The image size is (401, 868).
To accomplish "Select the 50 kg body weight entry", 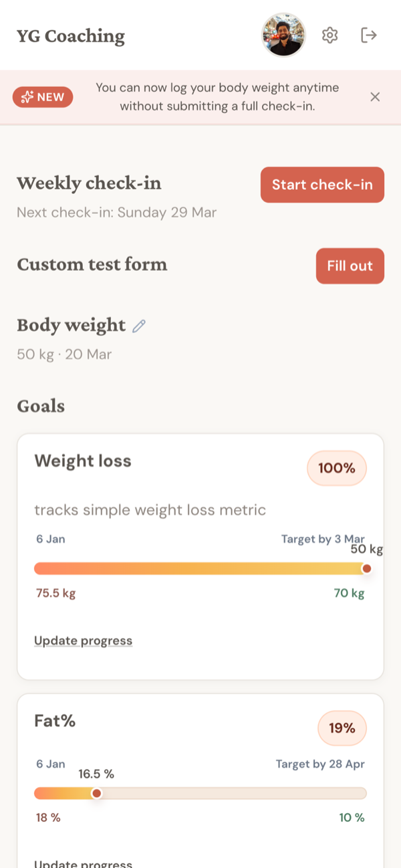I will click(64, 354).
